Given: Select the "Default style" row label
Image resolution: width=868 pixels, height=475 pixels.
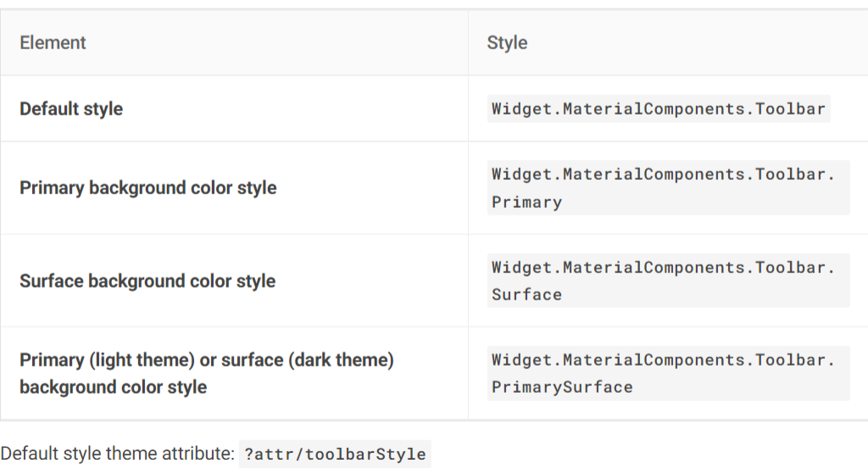Looking at the screenshot, I should [71, 109].
